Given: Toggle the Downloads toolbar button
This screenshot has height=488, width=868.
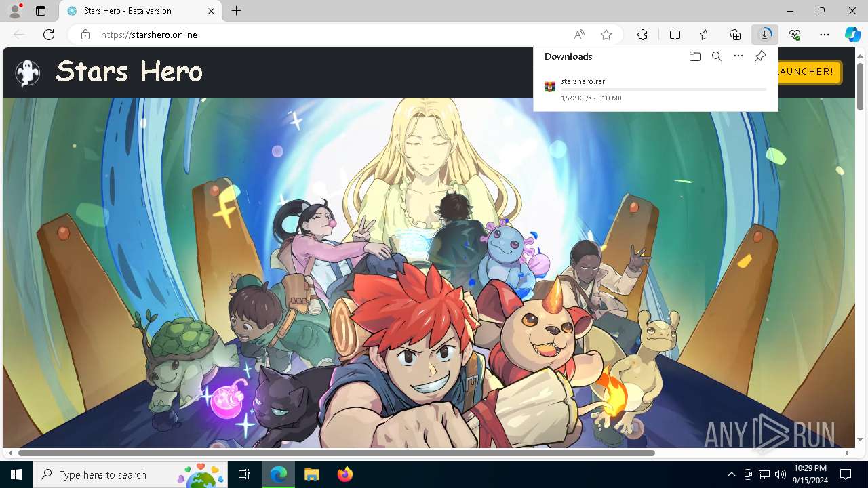Looking at the screenshot, I should [x=765, y=35].
